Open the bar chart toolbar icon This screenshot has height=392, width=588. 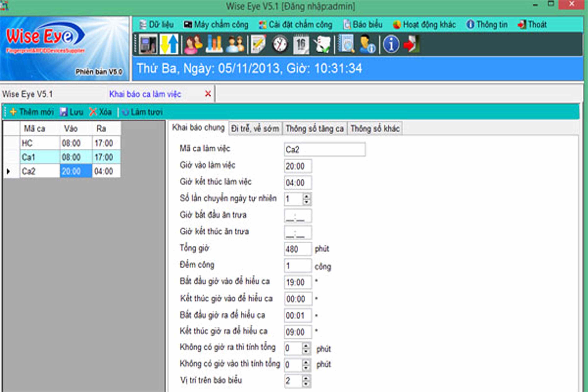[214, 45]
